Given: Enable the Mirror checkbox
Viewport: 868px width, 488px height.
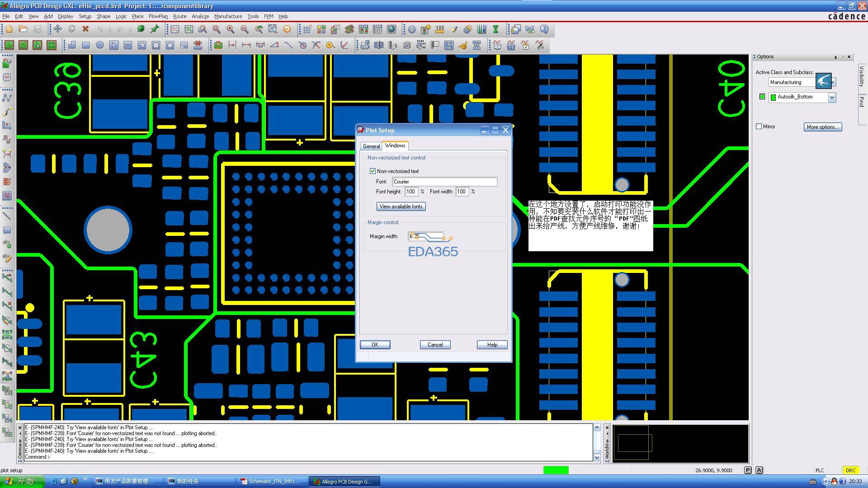Looking at the screenshot, I should (x=759, y=127).
